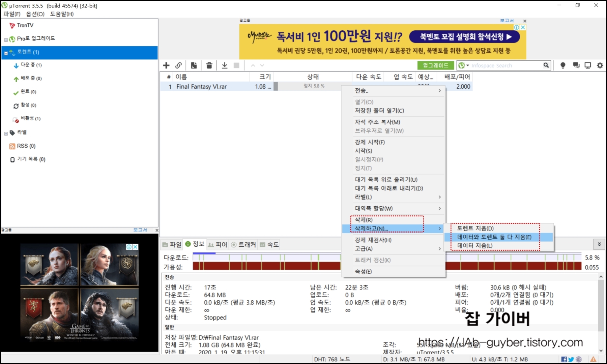Image resolution: width=607 pixels, height=364 pixels.
Task: Open 고급(A) submenu in context menu
Action: point(394,249)
